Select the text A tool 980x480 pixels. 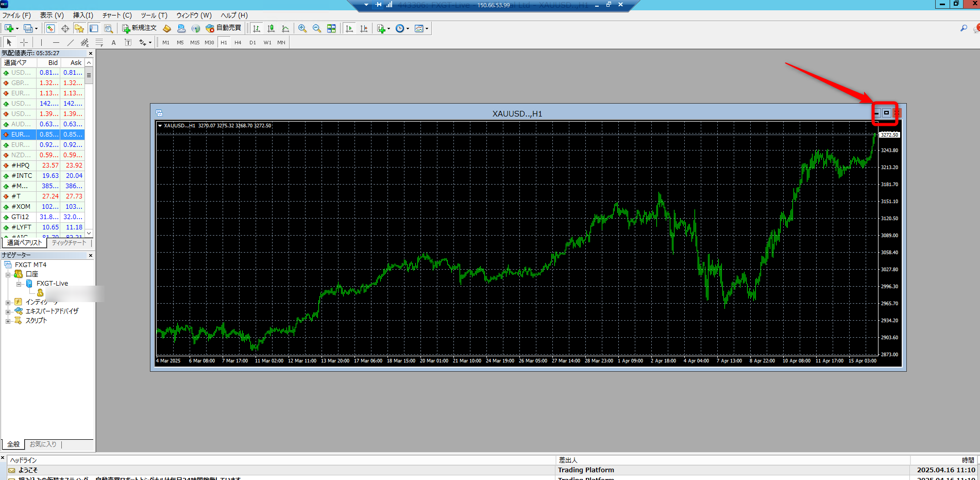113,42
